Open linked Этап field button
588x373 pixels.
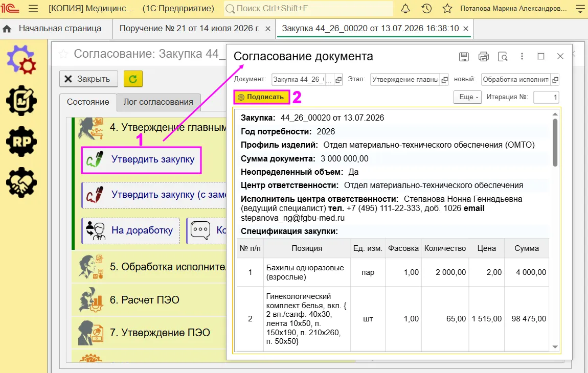(444, 80)
